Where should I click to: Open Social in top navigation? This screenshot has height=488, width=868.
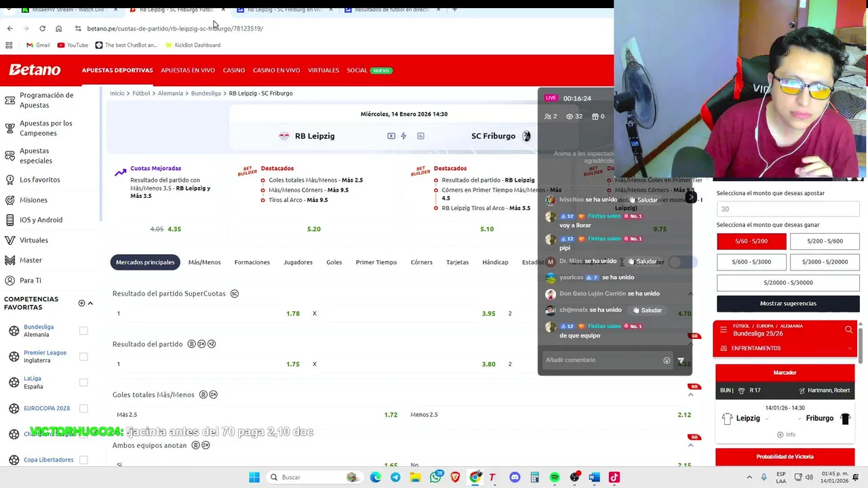[357, 70]
